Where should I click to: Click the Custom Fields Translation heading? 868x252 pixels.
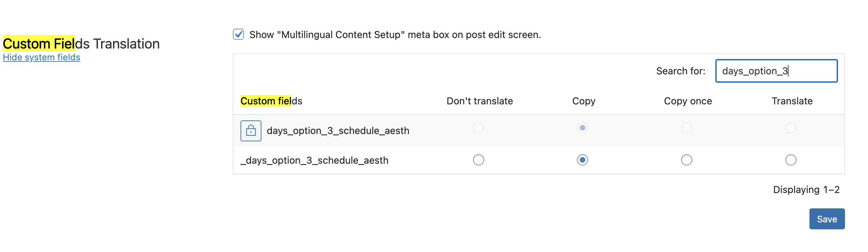click(x=81, y=44)
